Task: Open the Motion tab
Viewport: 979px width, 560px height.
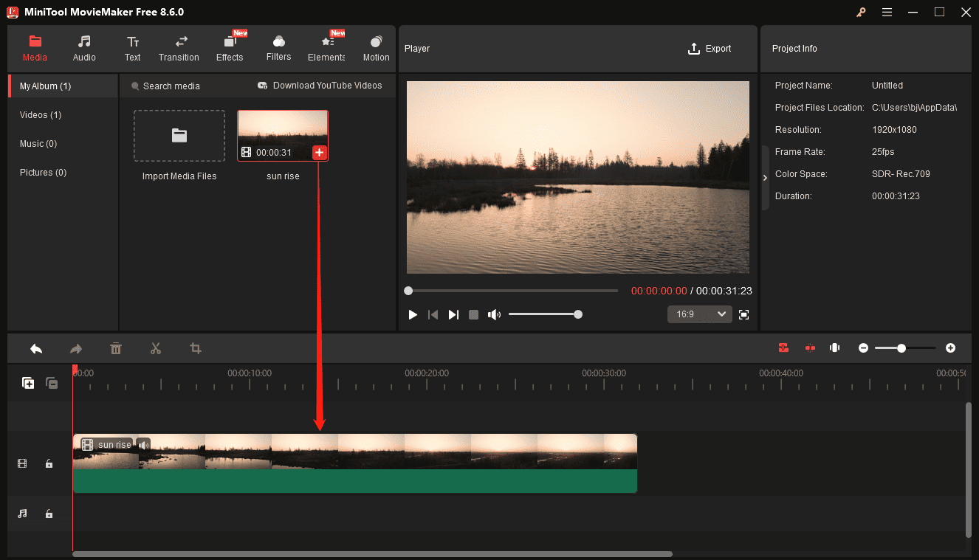Action: click(376, 48)
